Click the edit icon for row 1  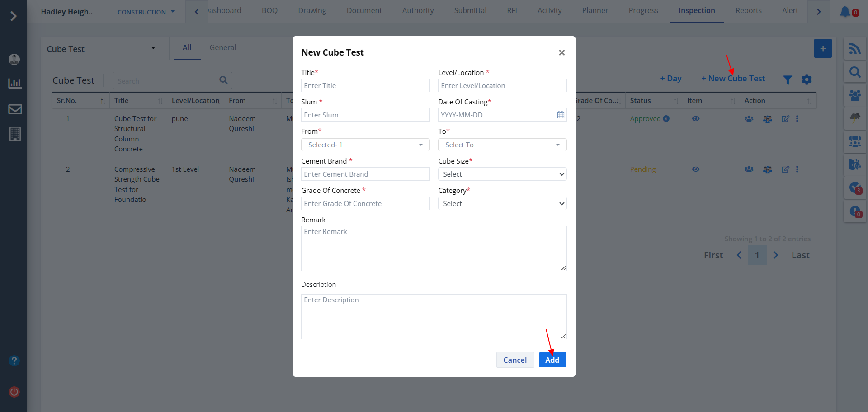[x=785, y=119]
